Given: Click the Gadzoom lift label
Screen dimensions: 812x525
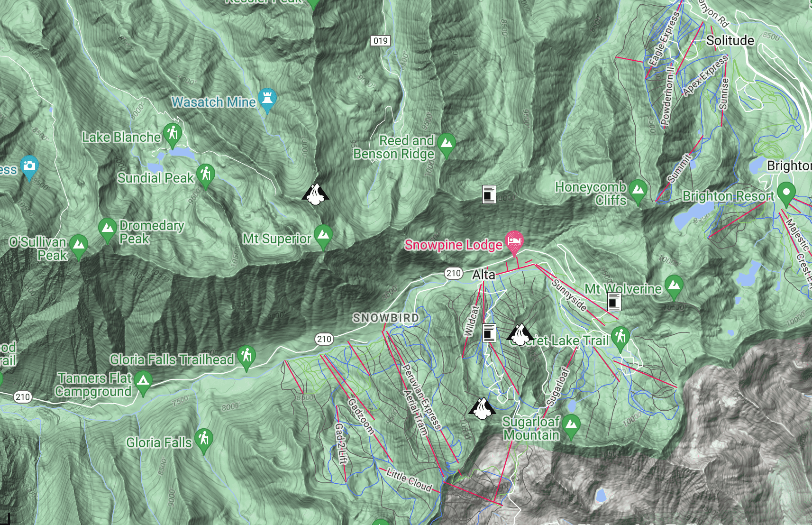Looking at the screenshot, I should click(361, 416).
